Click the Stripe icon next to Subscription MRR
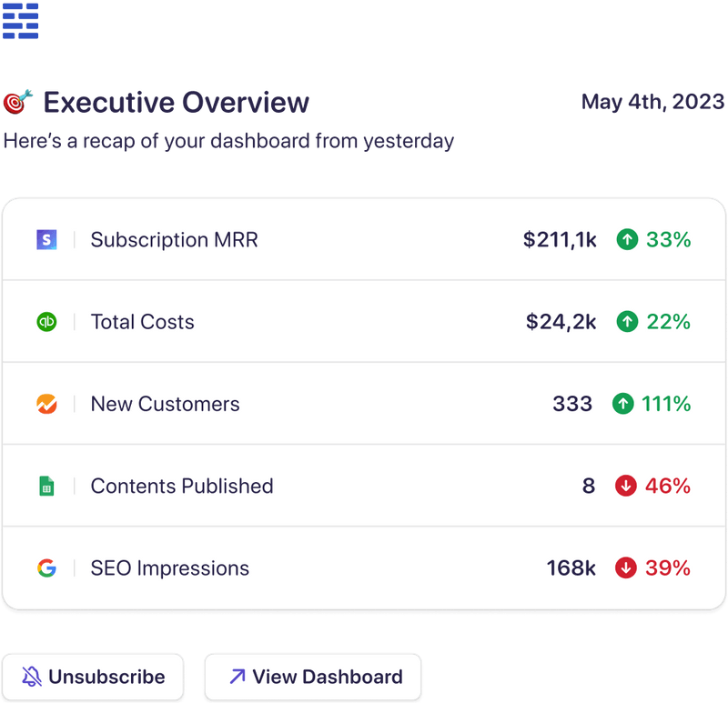This screenshot has width=728, height=703. [47, 240]
